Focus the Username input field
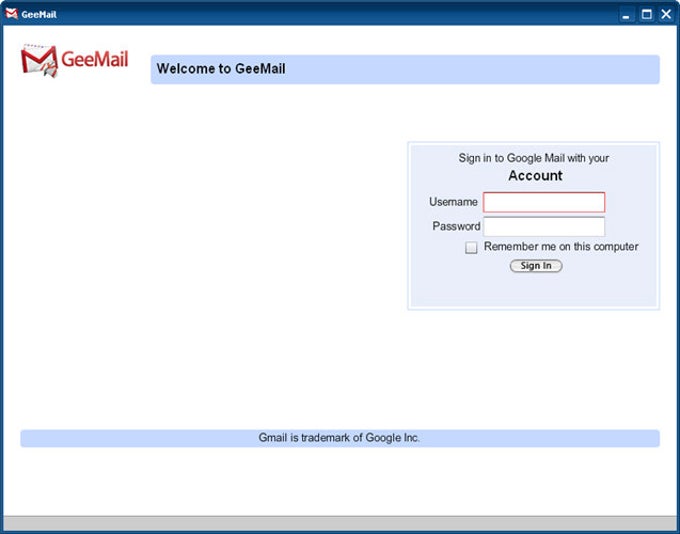 coord(544,202)
